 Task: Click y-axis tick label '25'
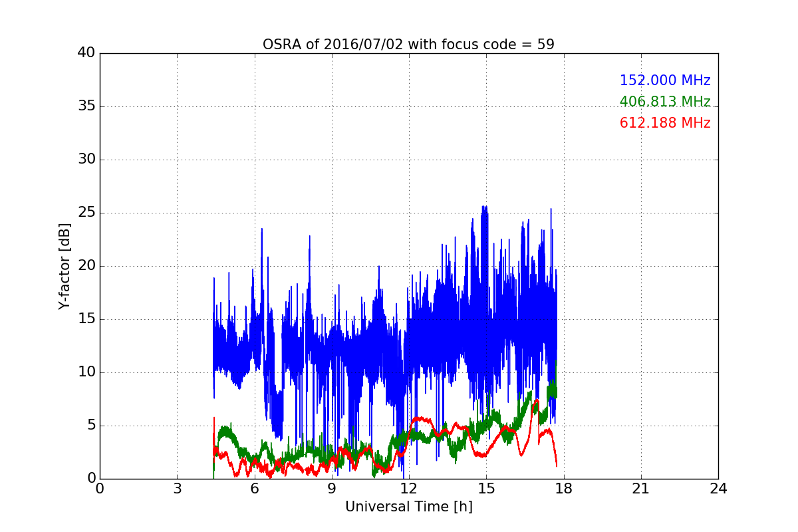86,213
